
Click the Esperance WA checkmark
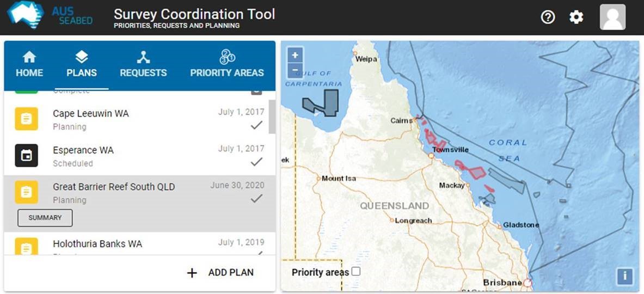pos(256,162)
